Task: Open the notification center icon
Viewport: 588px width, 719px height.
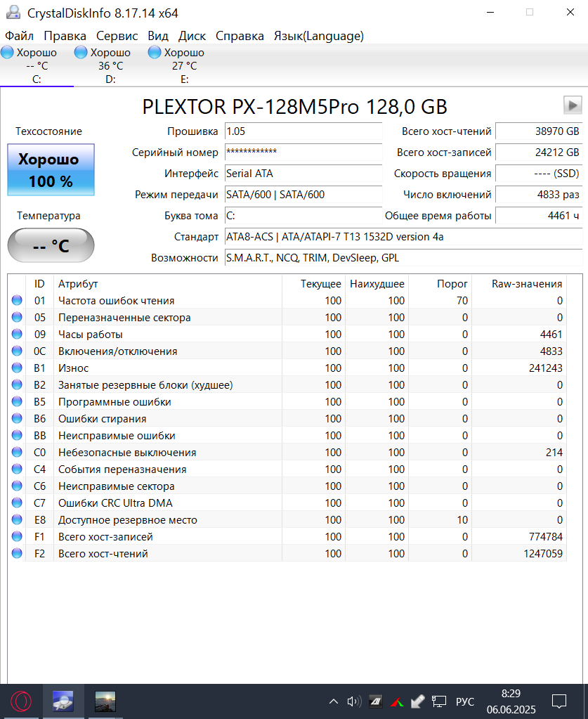Action: (559, 701)
